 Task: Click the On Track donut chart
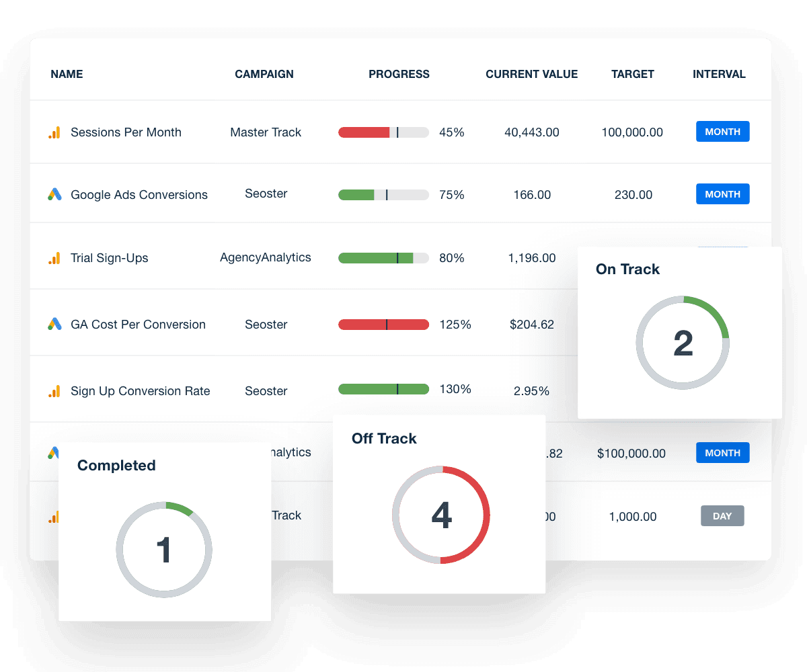(x=683, y=343)
